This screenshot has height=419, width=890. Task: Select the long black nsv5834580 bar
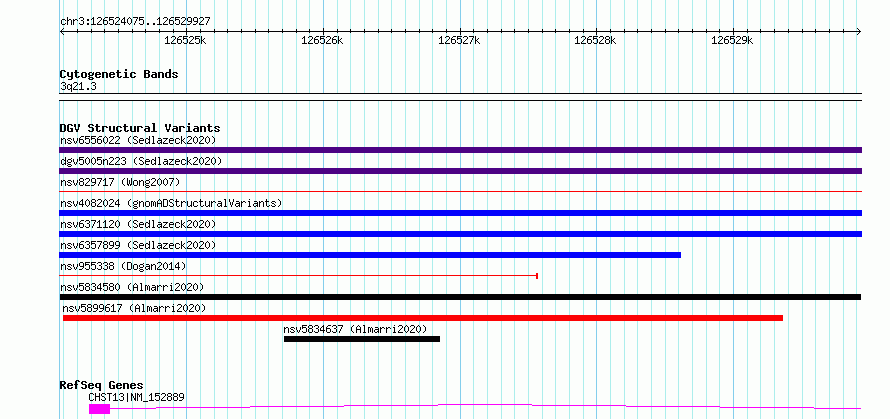tap(460, 297)
